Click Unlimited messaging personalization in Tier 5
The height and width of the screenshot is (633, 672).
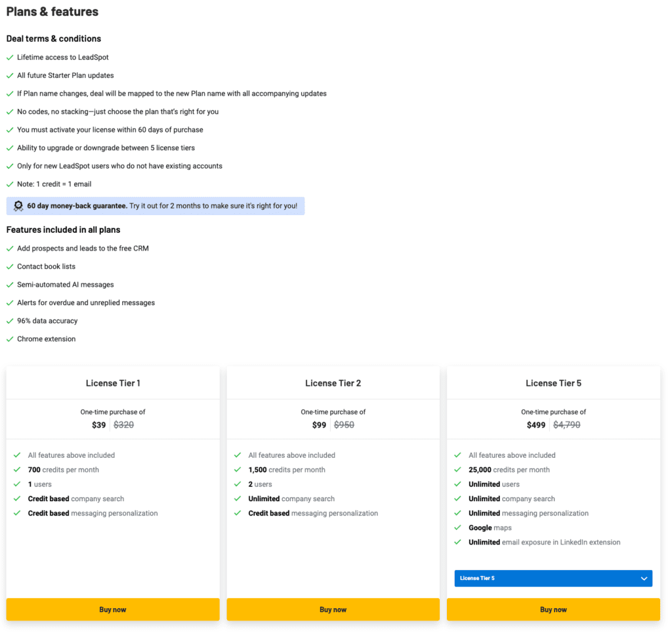(528, 513)
